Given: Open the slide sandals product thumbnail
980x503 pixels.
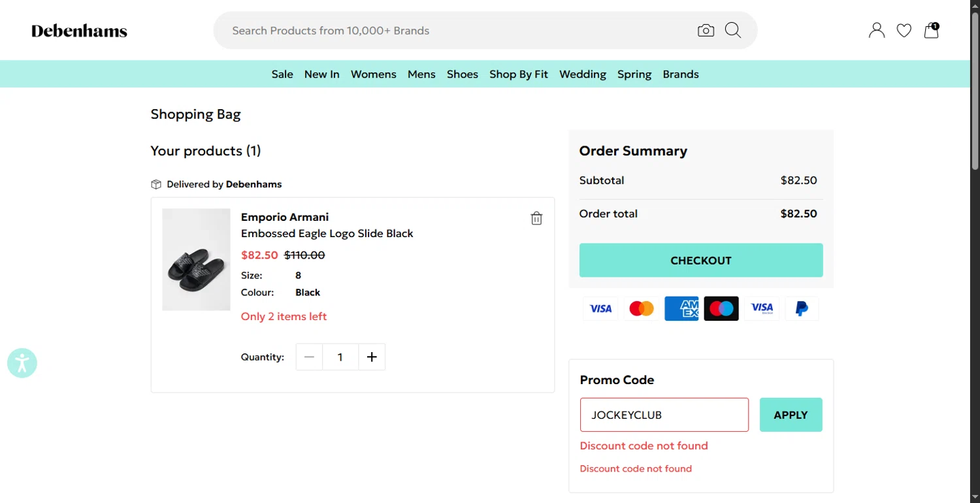Looking at the screenshot, I should 196,259.
